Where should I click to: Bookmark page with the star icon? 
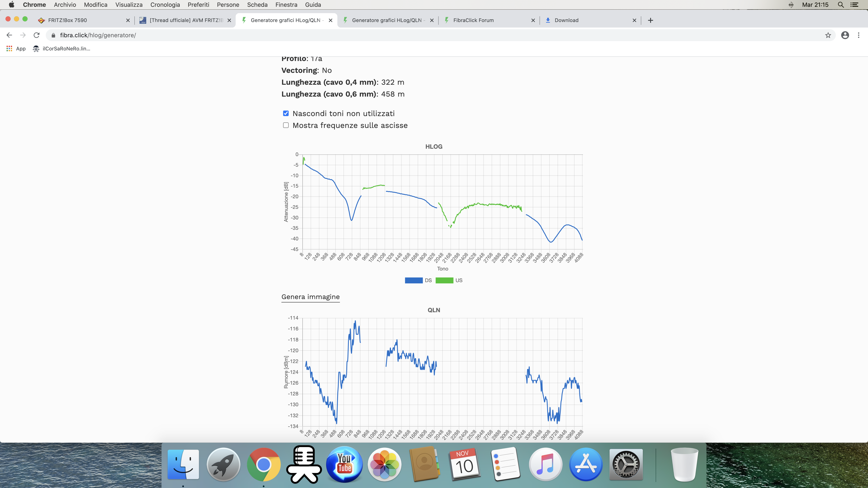tap(828, 35)
